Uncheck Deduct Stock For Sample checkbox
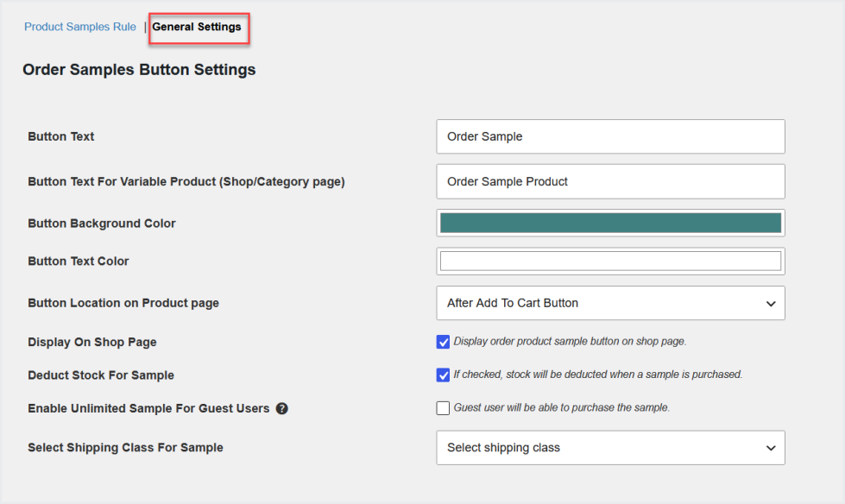 tap(443, 375)
